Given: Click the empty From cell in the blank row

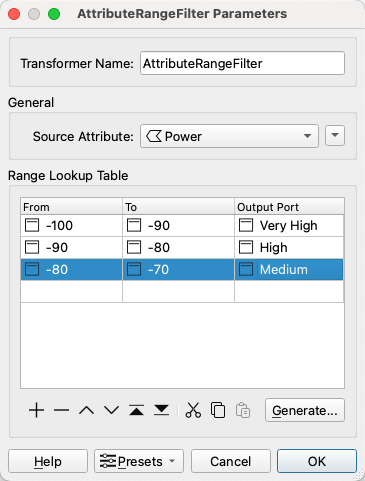Looking at the screenshot, I should [71, 291].
